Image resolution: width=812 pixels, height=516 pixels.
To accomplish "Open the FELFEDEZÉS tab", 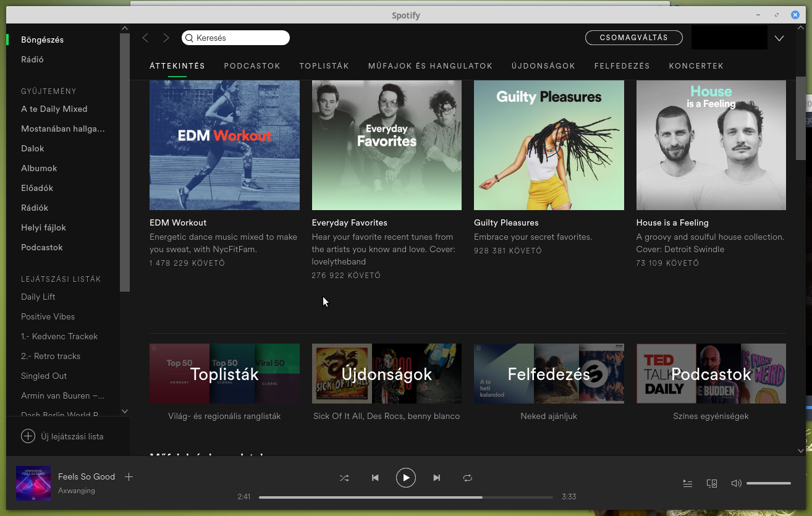I will 622,66.
